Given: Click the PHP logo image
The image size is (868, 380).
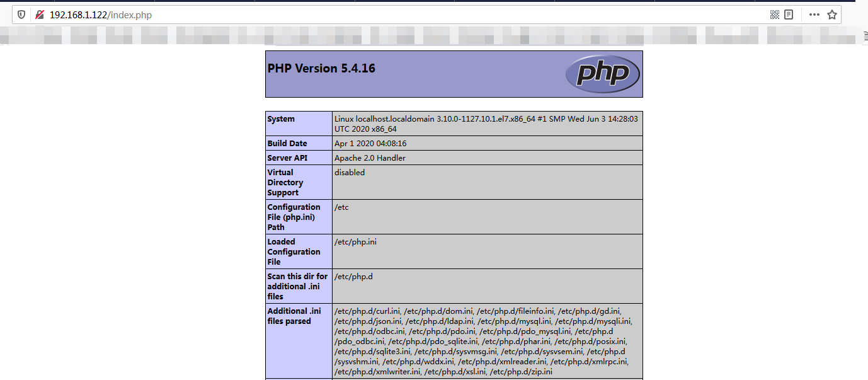Looking at the screenshot, I should [x=602, y=74].
